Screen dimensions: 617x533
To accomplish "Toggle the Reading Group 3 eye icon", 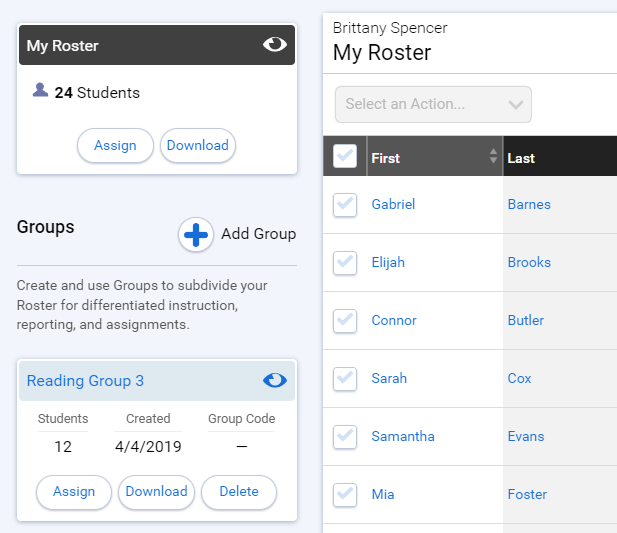I will pyautogui.click(x=275, y=380).
